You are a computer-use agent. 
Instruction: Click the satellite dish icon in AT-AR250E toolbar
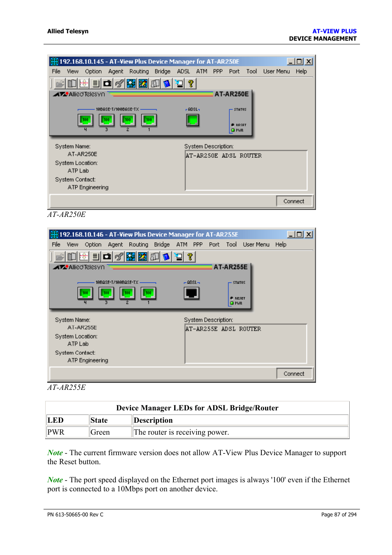pos(119,84)
